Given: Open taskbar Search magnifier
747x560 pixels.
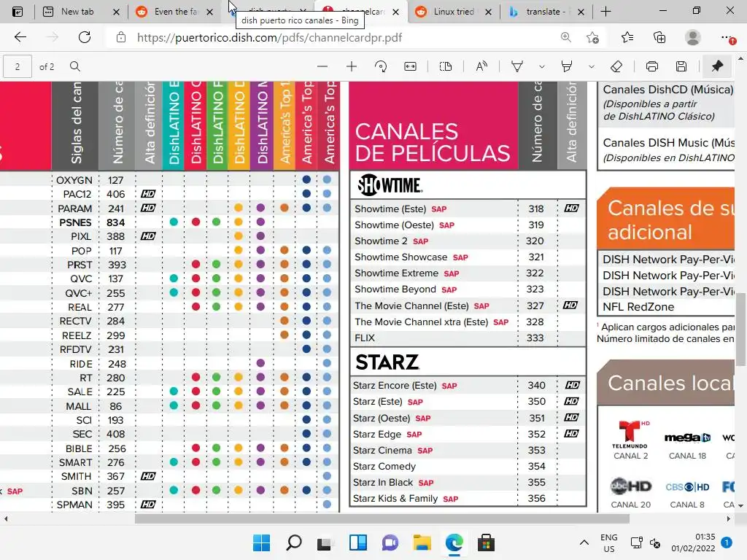Looking at the screenshot, I should click(293, 542).
